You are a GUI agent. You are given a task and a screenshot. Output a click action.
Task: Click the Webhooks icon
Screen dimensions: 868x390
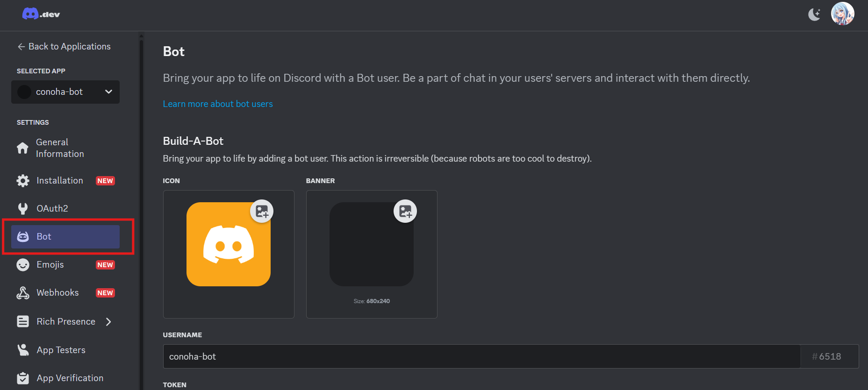(x=23, y=293)
